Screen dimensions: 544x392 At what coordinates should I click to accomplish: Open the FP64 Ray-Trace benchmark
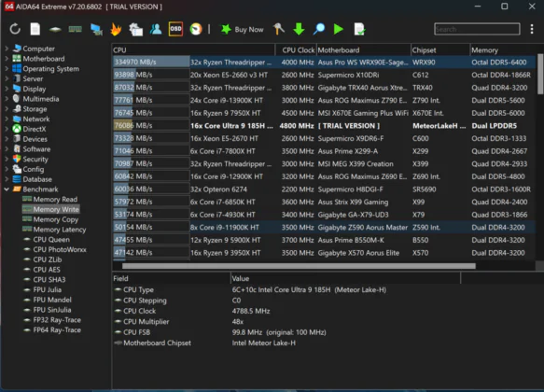point(52,330)
